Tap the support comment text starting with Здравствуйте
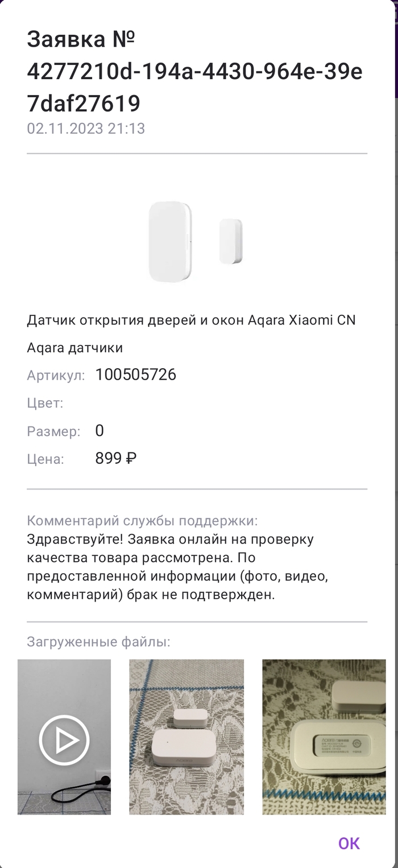Viewport: 398px width, 868px height. tap(177, 567)
